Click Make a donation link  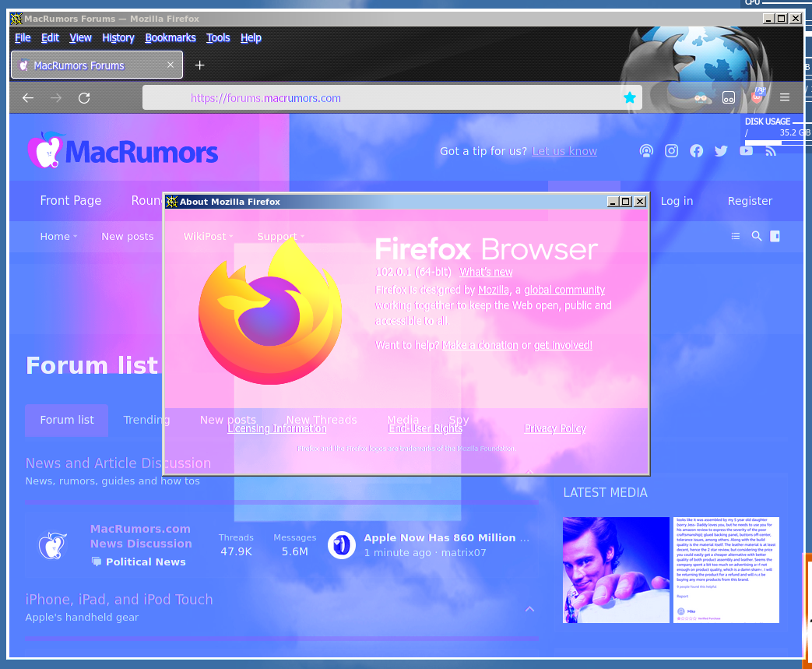(480, 345)
